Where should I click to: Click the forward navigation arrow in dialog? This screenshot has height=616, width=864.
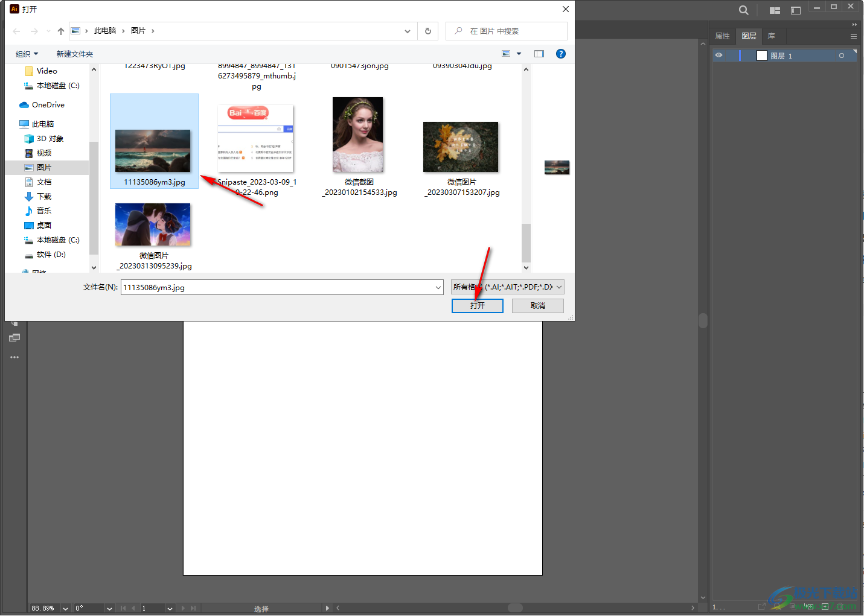click(x=34, y=31)
